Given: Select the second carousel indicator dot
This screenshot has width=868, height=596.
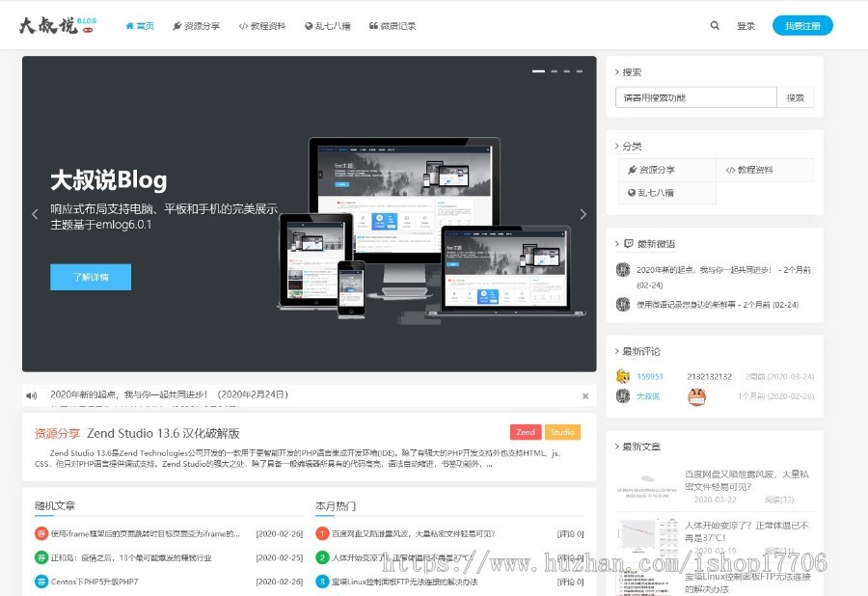Looking at the screenshot, I should (x=553, y=70).
